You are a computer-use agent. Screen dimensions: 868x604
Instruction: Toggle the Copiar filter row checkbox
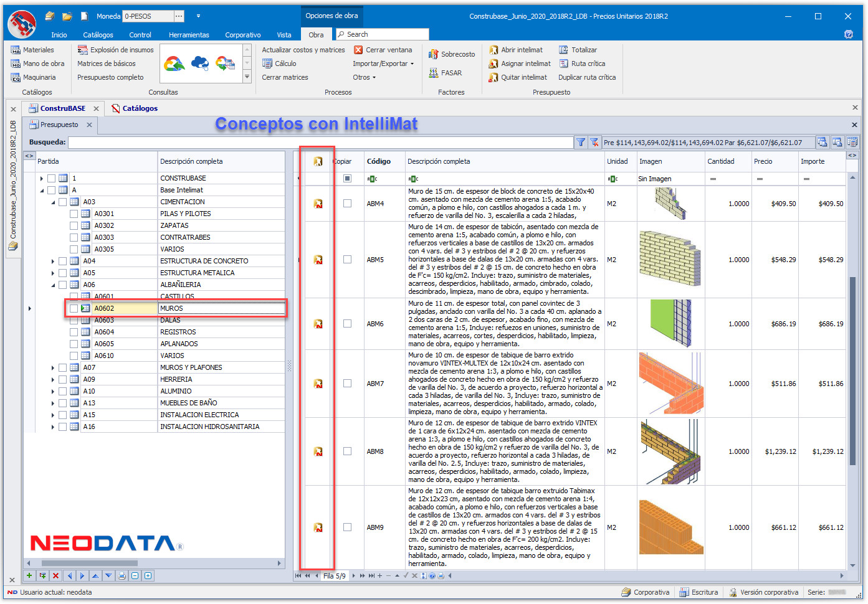347,179
